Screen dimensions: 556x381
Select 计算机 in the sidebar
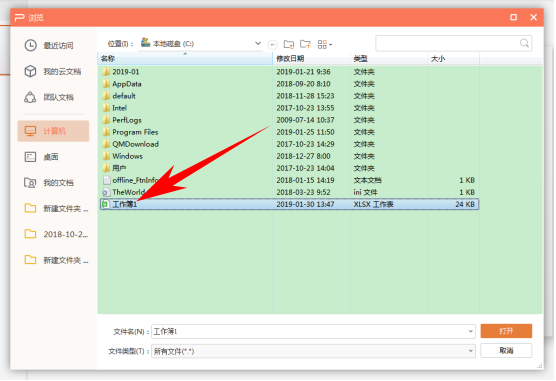53,131
